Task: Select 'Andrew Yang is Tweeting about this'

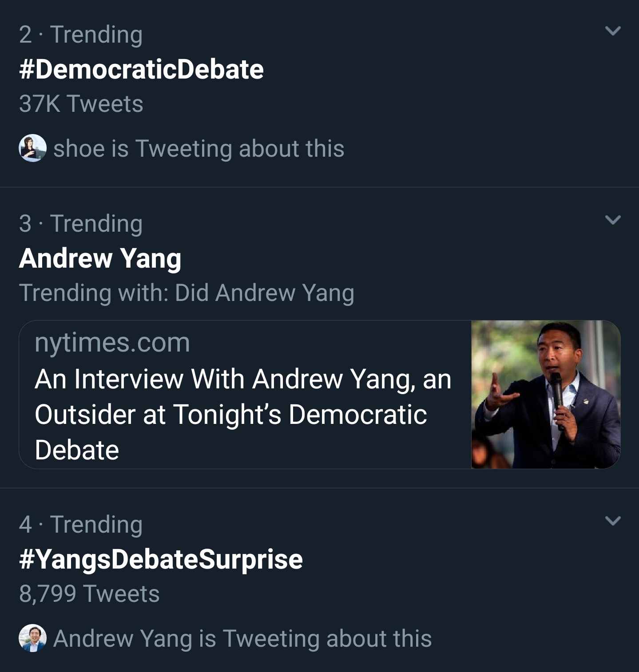Action: (x=242, y=639)
